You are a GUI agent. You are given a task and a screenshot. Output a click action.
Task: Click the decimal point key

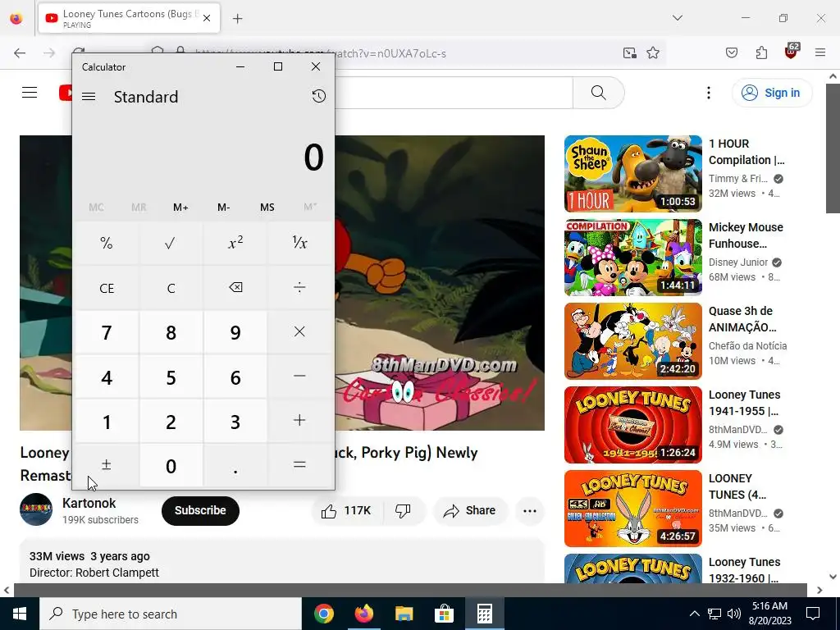pos(235,465)
